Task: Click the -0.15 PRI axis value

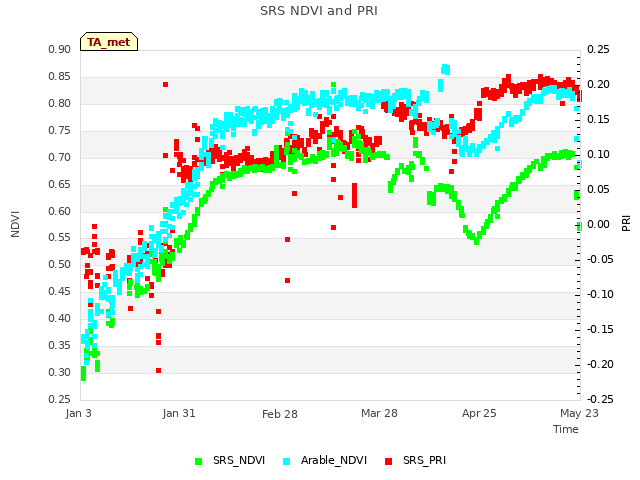Action: [x=600, y=329]
